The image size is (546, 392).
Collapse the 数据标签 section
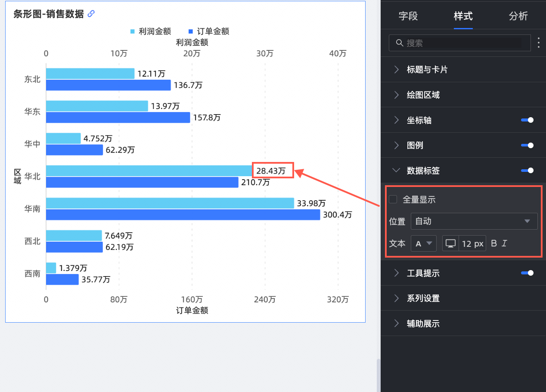423,171
